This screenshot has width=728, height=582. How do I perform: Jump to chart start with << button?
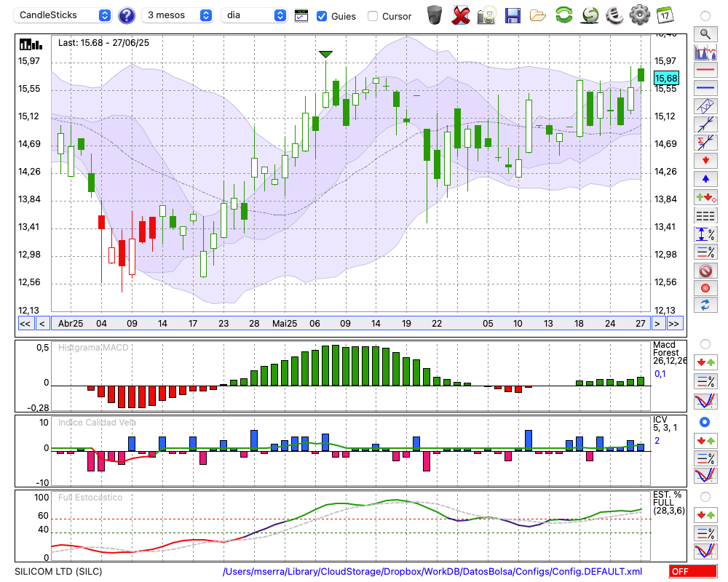[x=25, y=324]
